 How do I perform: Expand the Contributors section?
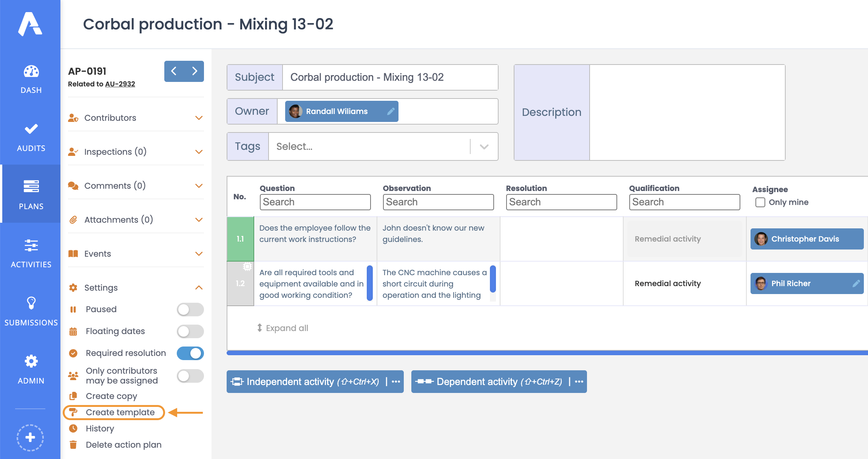point(199,118)
